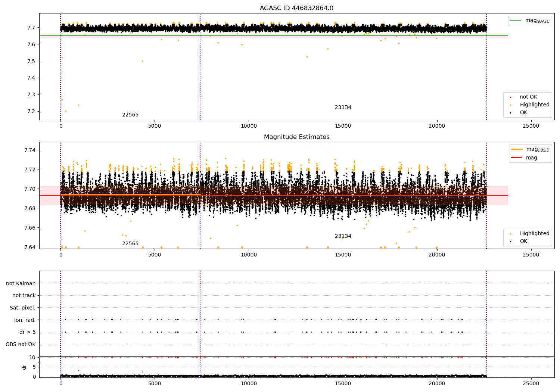Click the 'OBS not OK' row label
This screenshot has width=560, height=392.
tap(21, 344)
